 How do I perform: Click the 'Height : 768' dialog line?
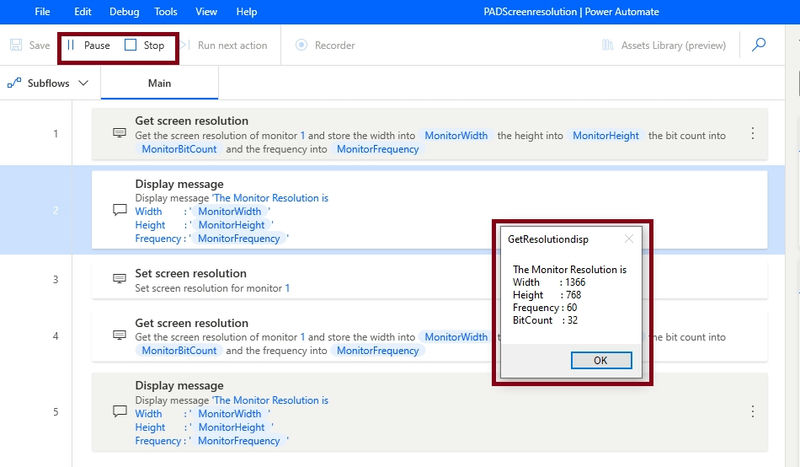point(547,295)
